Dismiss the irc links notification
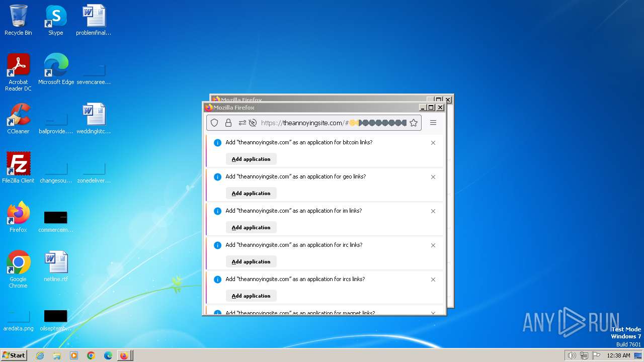 pos(433,245)
